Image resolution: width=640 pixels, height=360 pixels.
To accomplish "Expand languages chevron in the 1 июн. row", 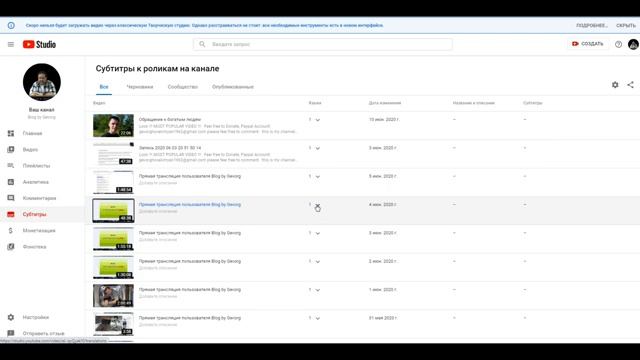I will pos(318,290).
